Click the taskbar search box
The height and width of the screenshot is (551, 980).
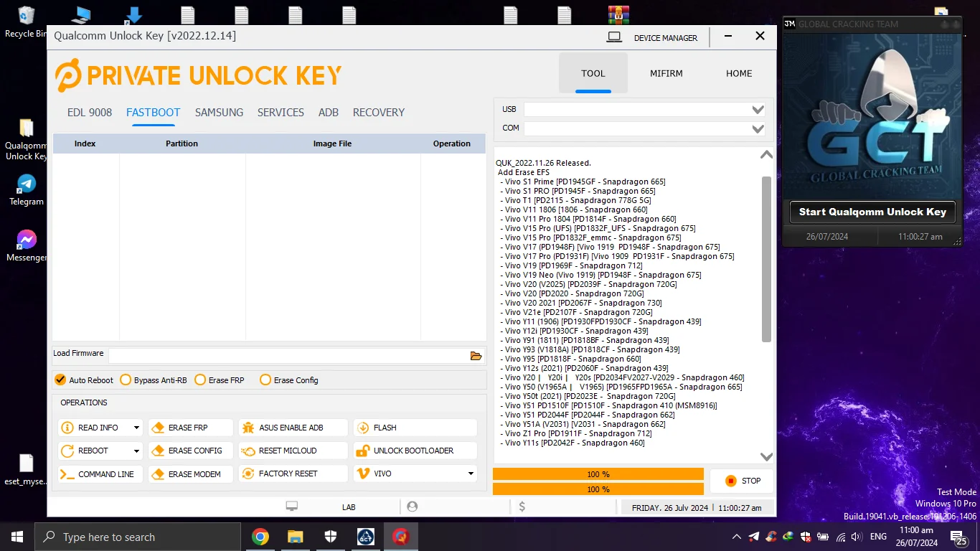coord(138,537)
